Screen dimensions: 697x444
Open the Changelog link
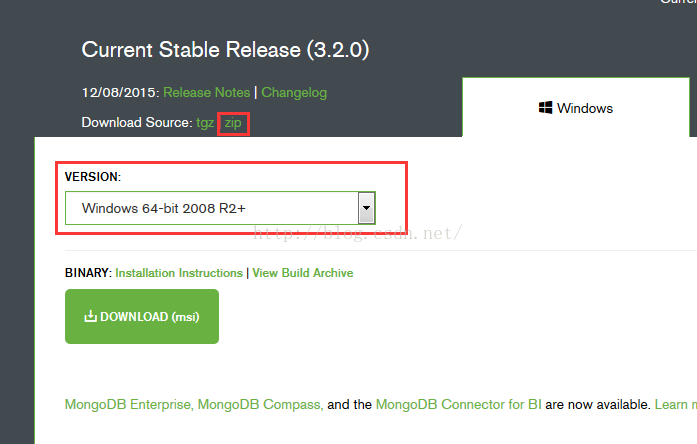point(294,92)
